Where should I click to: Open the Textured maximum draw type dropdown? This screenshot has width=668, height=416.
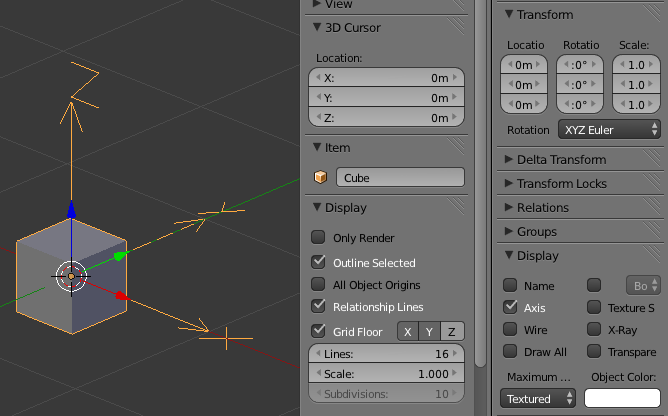click(539, 399)
